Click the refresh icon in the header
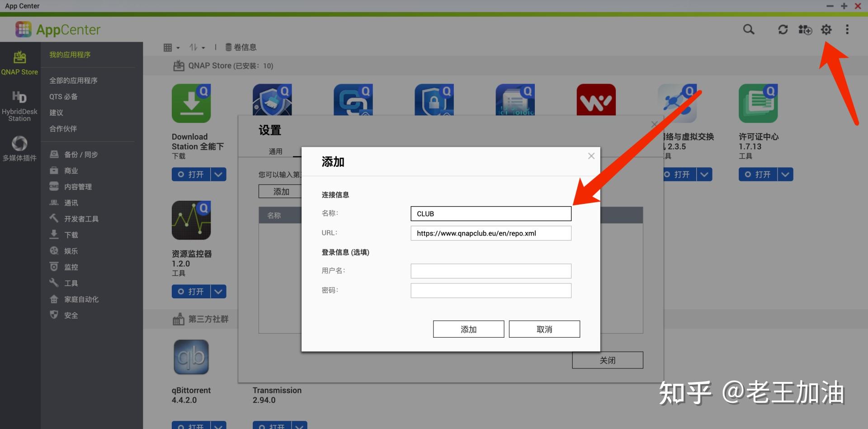868x429 pixels. (x=783, y=29)
